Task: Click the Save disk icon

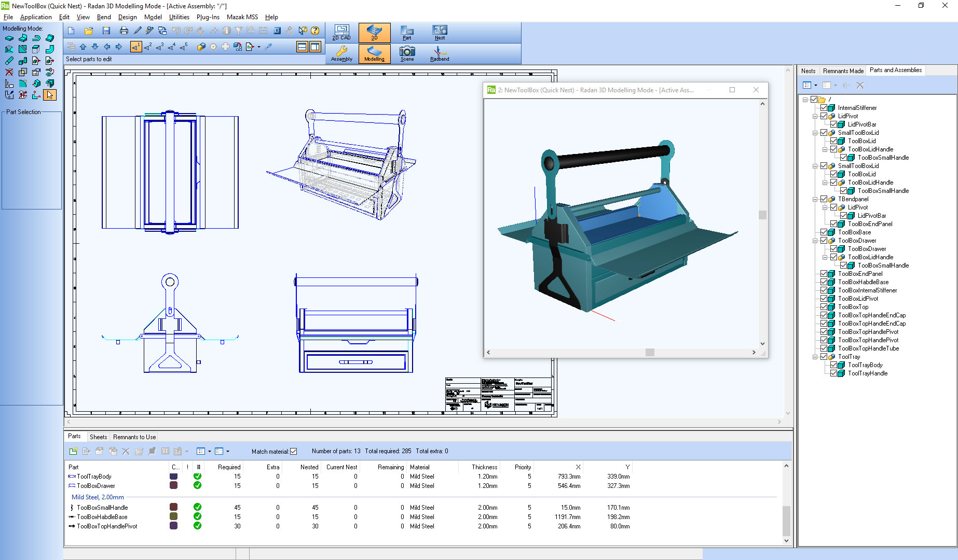Action: coord(106,31)
